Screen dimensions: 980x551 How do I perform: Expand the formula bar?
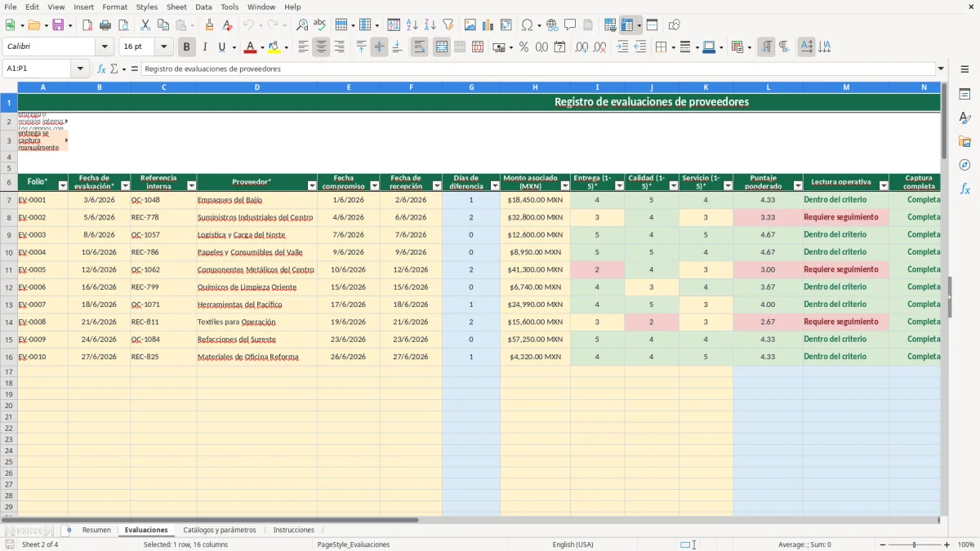tap(942, 69)
